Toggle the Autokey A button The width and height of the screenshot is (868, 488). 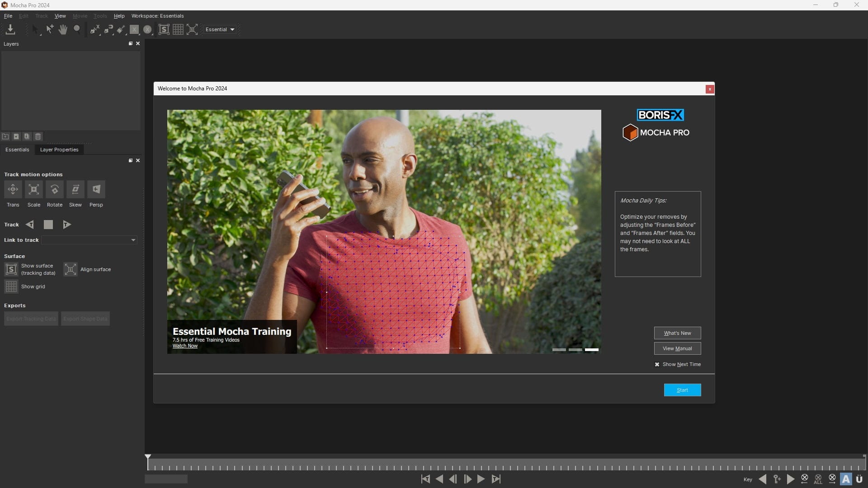click(x=846, y=479)
